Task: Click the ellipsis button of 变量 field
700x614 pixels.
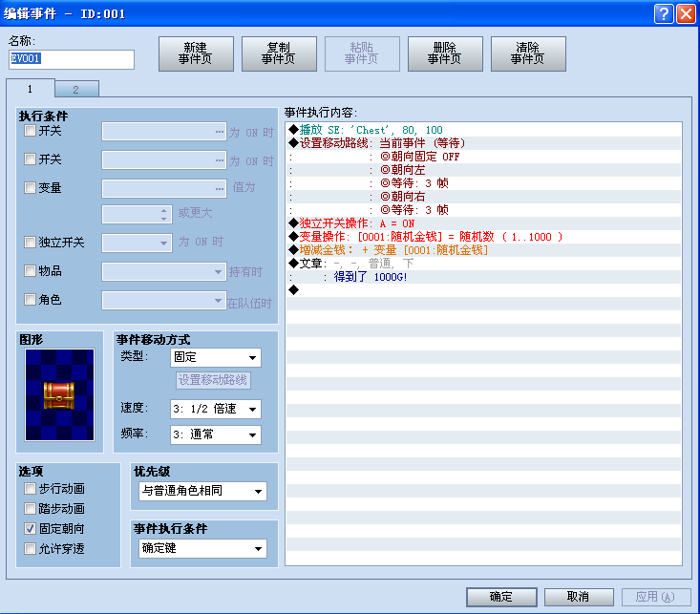Action: 220,189
